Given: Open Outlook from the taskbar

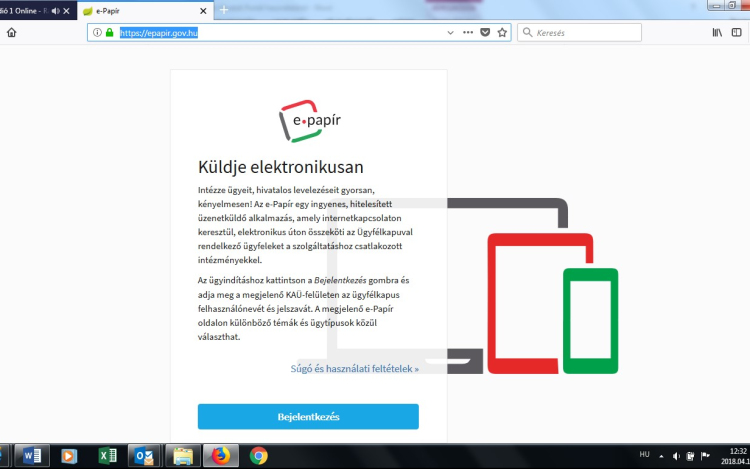Looking at the screenshot, I should click(x=145, y=456).
